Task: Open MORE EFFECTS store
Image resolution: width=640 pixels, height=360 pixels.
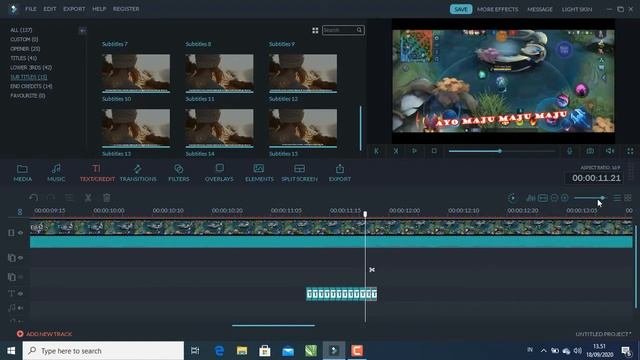Action: pos(498,9)
